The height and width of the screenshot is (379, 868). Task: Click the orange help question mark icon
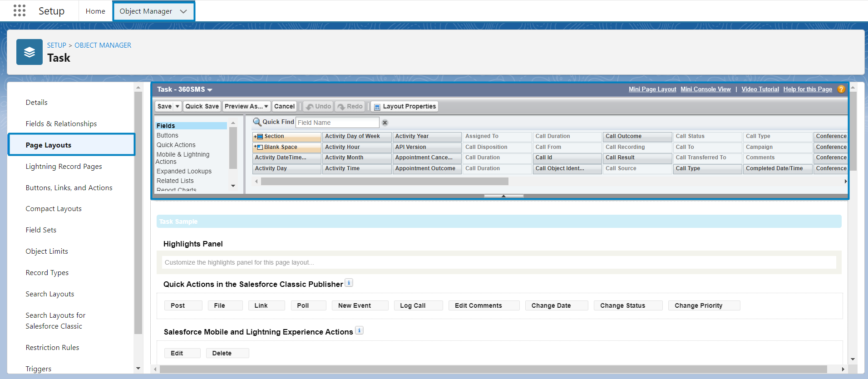(x=841, y=89)
